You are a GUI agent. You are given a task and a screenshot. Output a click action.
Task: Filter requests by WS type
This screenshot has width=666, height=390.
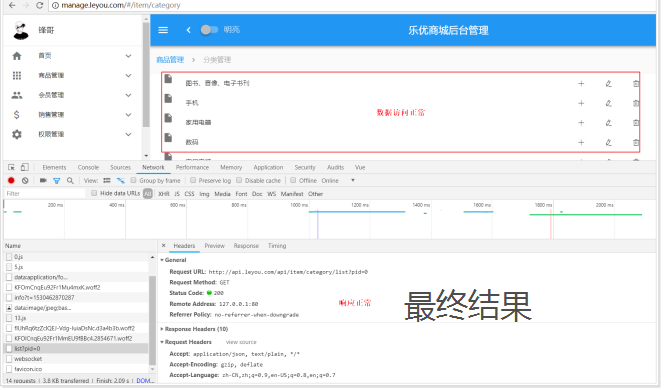[271, 194]
